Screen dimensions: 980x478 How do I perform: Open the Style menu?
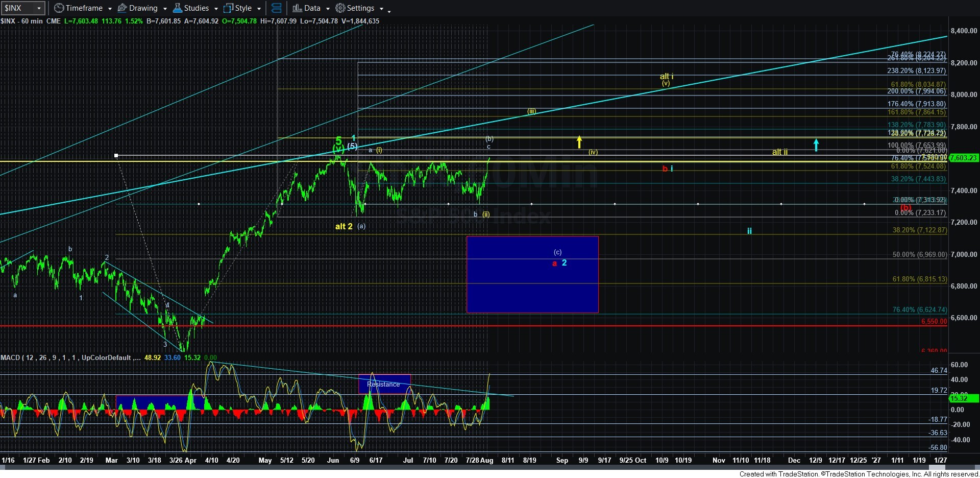coord(242,8)
